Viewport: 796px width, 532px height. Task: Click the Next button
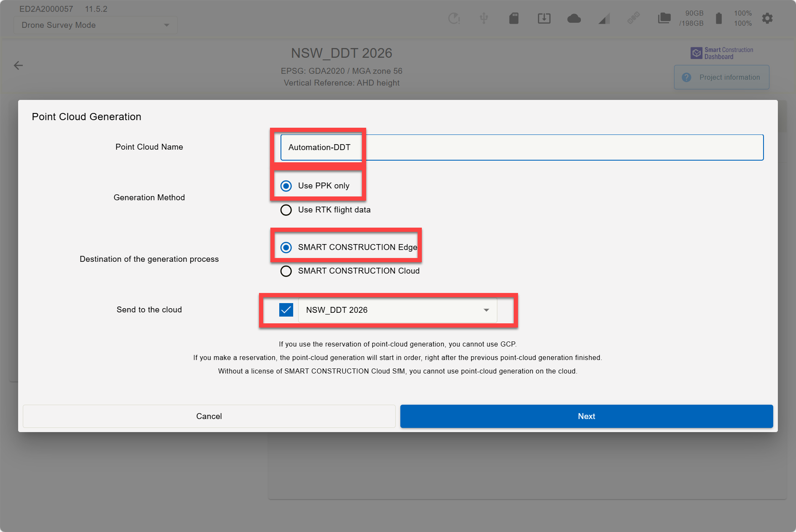click(x=586, y=416)
